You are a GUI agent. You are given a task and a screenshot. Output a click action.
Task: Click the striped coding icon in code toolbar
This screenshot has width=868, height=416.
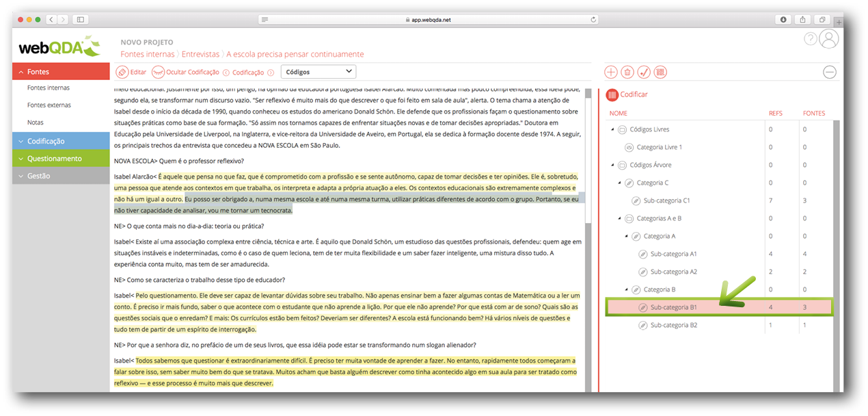coord(660,72)
